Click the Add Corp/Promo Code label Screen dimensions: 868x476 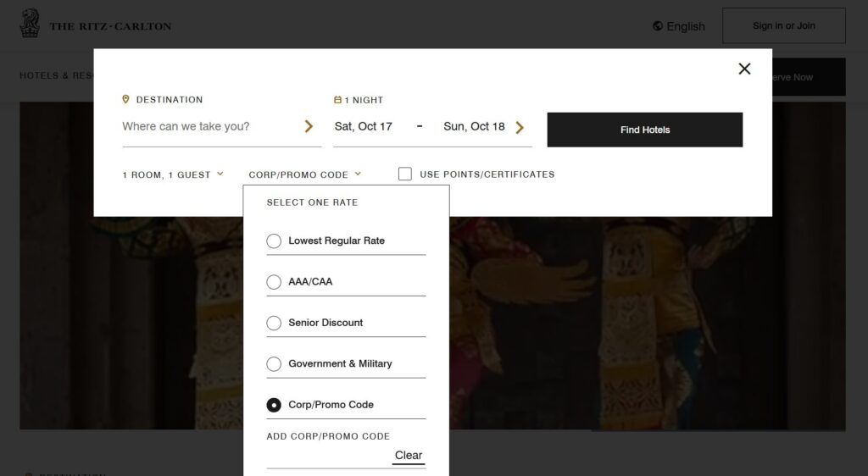[328, 436]
